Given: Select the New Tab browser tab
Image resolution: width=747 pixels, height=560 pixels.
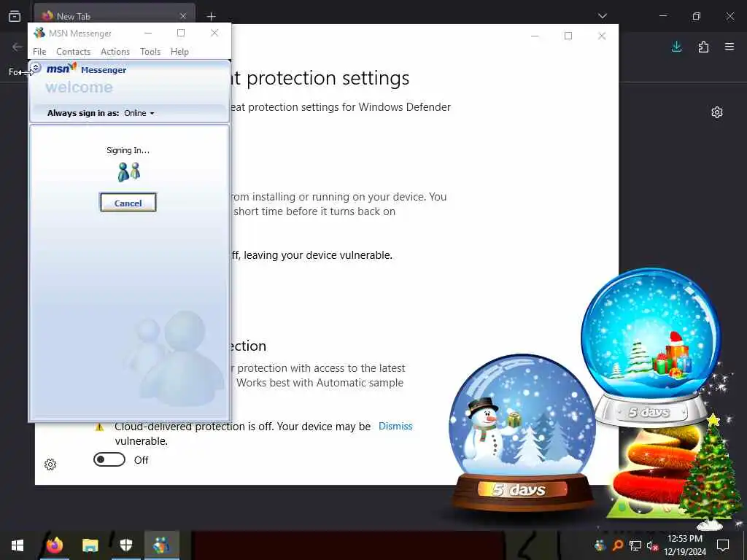Looking at the screenshot, I should [115, 16].
